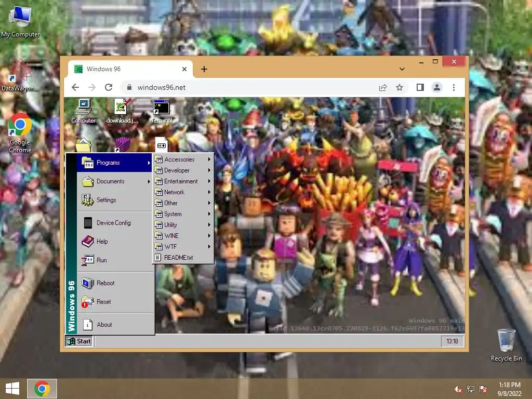The image size is (532, 399).
Task: Click the Windows Start logo in taskbar
Action: coord(12,389)
